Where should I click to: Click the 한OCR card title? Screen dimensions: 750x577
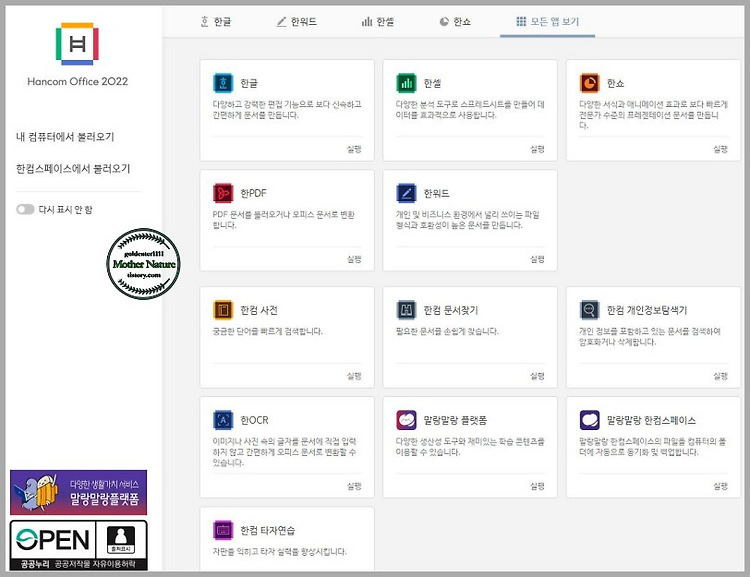254,420
